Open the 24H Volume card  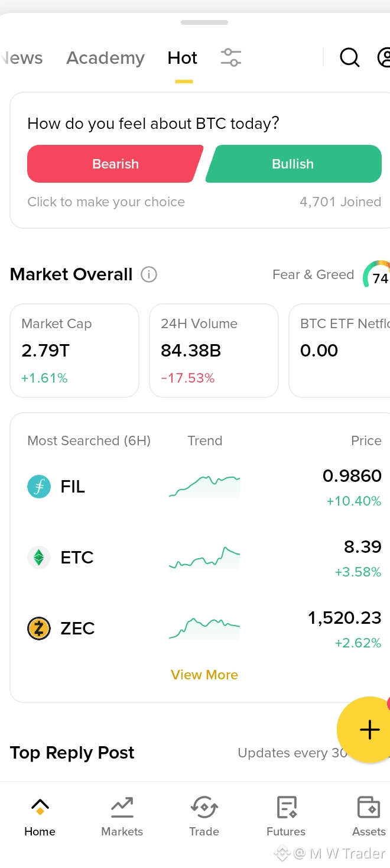pos(214,351)
